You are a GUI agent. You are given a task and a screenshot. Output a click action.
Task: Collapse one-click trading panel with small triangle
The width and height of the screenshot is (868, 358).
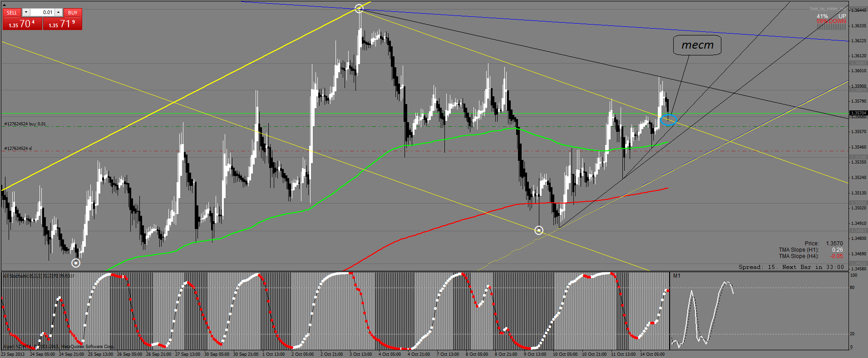pyautogui.click(x=5, y=5)
